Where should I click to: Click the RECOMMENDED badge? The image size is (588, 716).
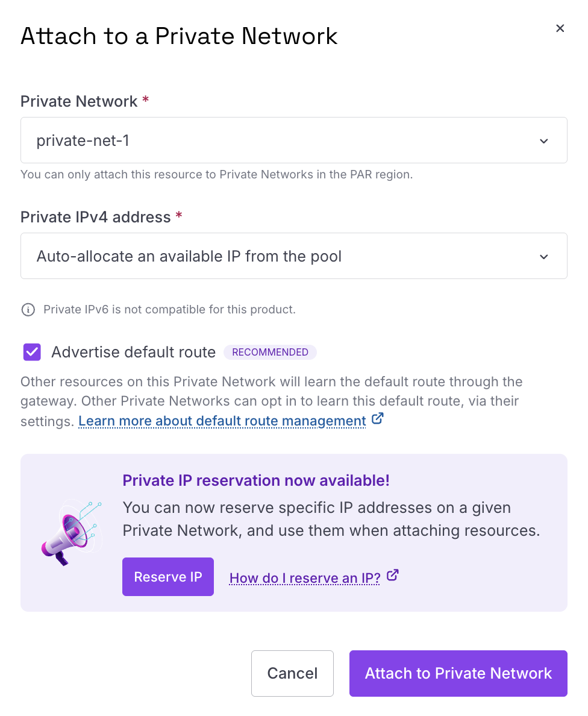click(271, 352)
